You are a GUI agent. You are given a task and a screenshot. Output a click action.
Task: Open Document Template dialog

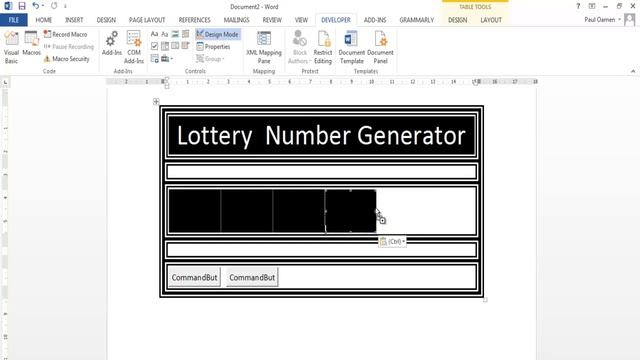[351, 47]
